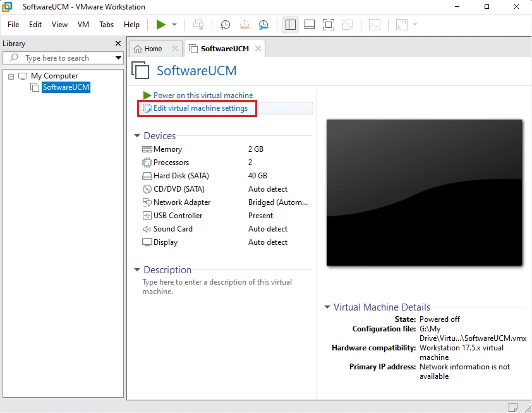Open stretch display dropdown arrow
Image resolution: width=532 pixels, height=413 pixels.
pos(415,25)
